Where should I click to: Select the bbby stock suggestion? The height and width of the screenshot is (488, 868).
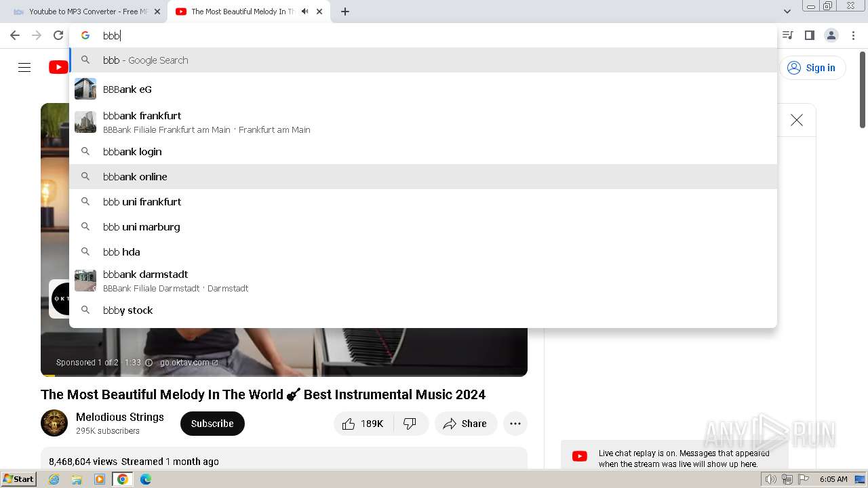coord(423,310)
